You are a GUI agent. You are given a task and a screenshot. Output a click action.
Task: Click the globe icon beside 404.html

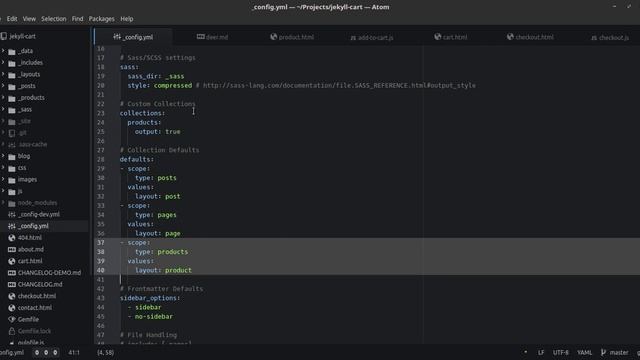coord(12,238)
